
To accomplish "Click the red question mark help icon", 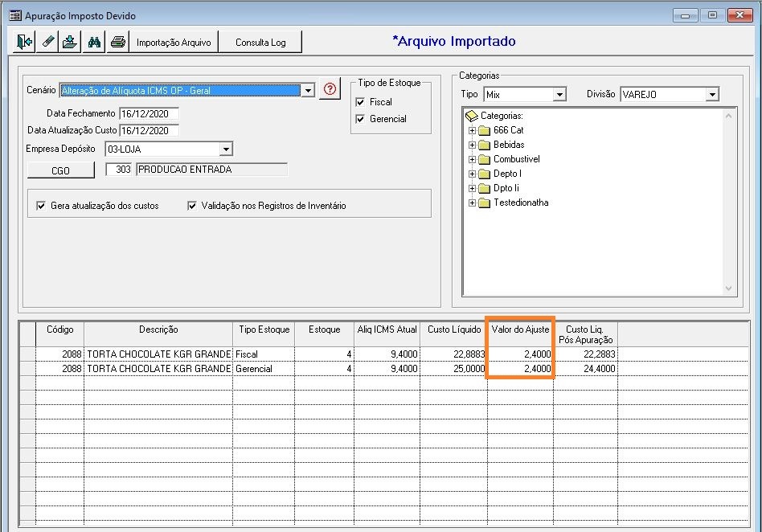I will click(330, 89).
